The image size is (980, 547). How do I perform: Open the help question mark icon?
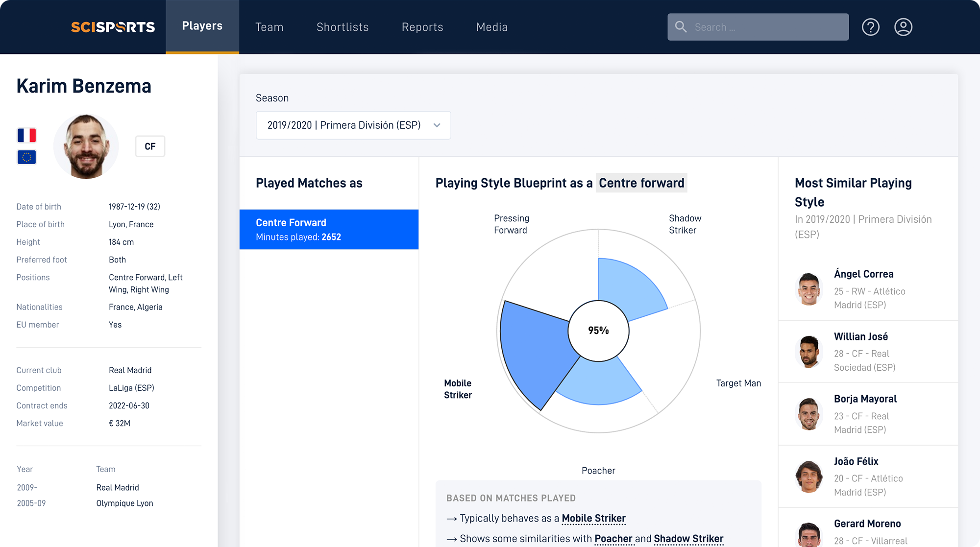pyautogui.click(x=871, y=27)
